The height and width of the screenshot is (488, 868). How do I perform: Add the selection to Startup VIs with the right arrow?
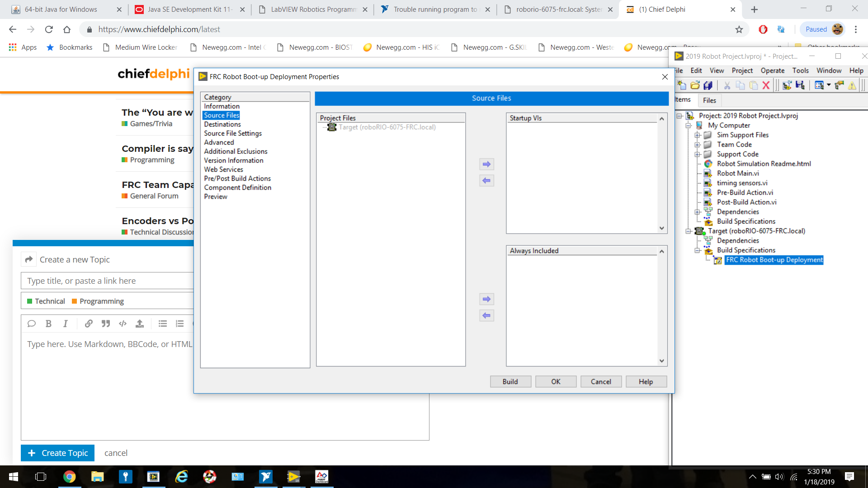click(486, 164)
